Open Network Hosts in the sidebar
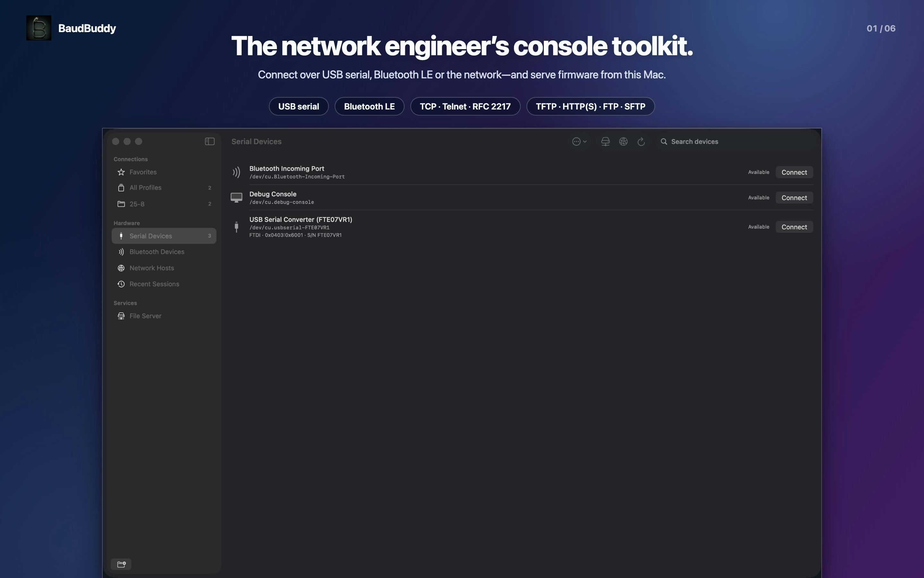Image resolution: width=924 pixels, height=578 pixels. (x=164, y=268)
